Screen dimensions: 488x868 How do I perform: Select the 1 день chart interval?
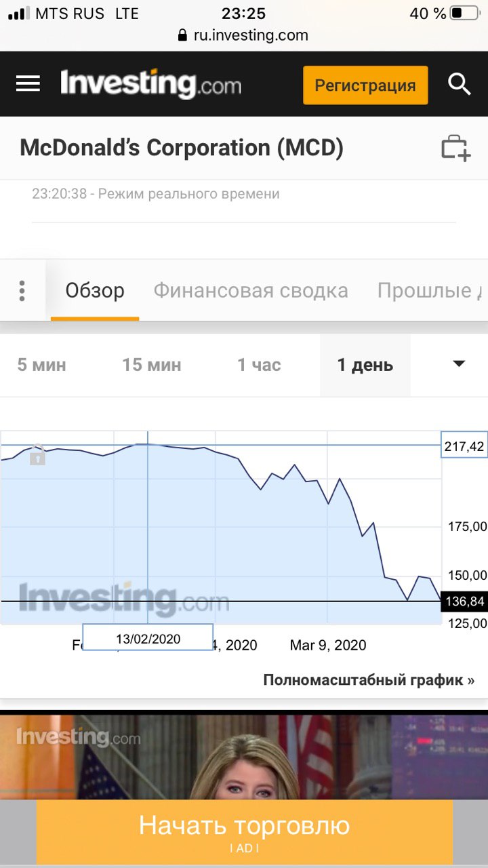tap(365, 365)
